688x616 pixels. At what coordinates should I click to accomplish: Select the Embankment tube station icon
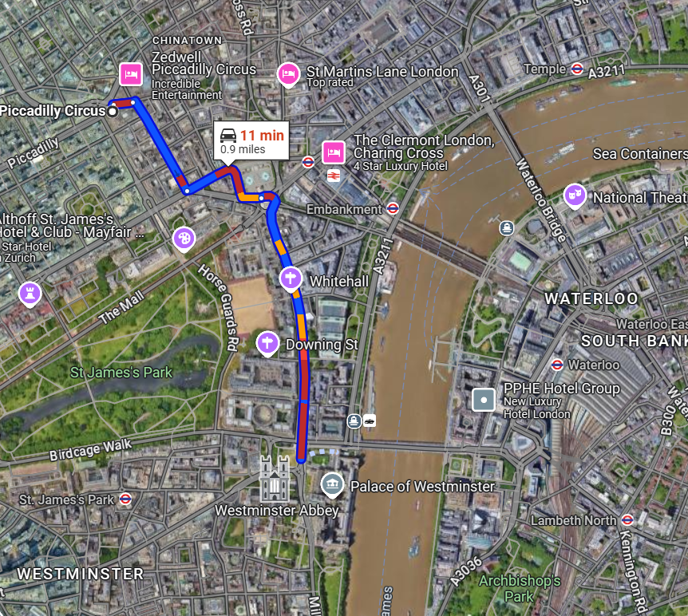[x=393, y=208]
